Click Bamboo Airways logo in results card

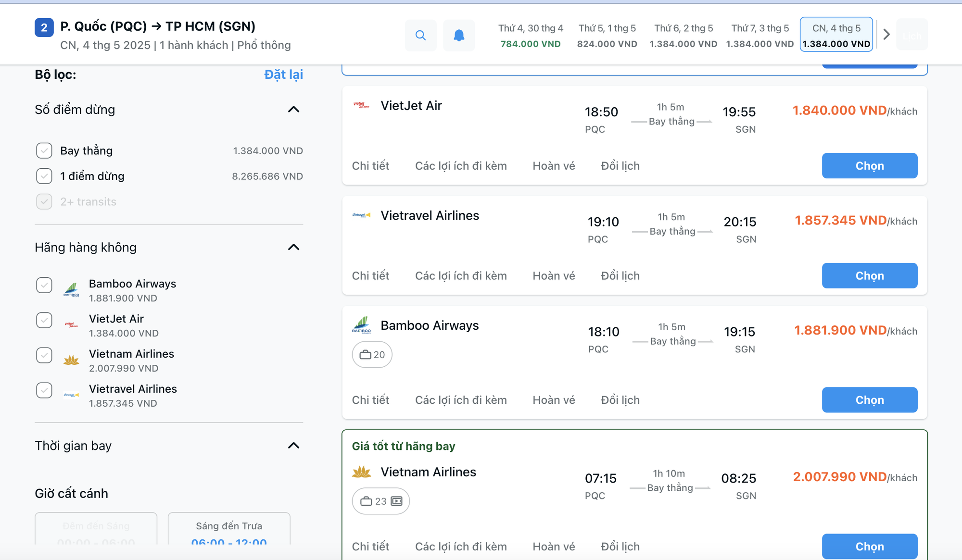coord(361,325)
